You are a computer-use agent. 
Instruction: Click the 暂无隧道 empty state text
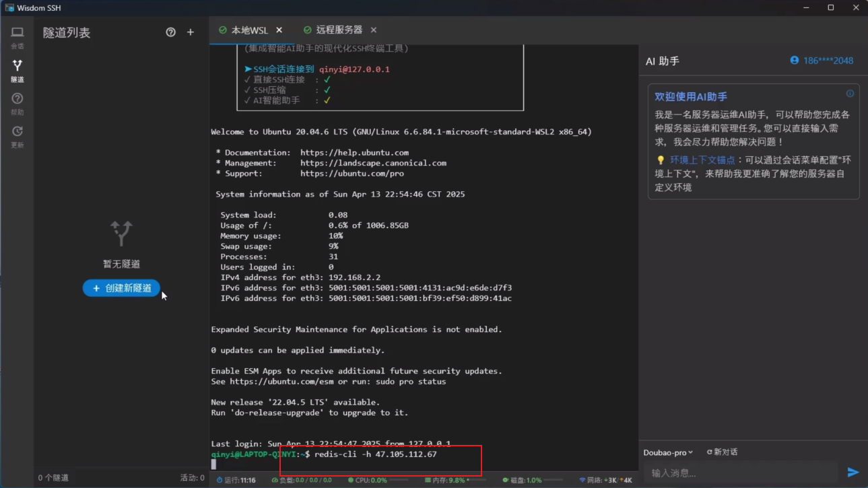coord(121,265)
